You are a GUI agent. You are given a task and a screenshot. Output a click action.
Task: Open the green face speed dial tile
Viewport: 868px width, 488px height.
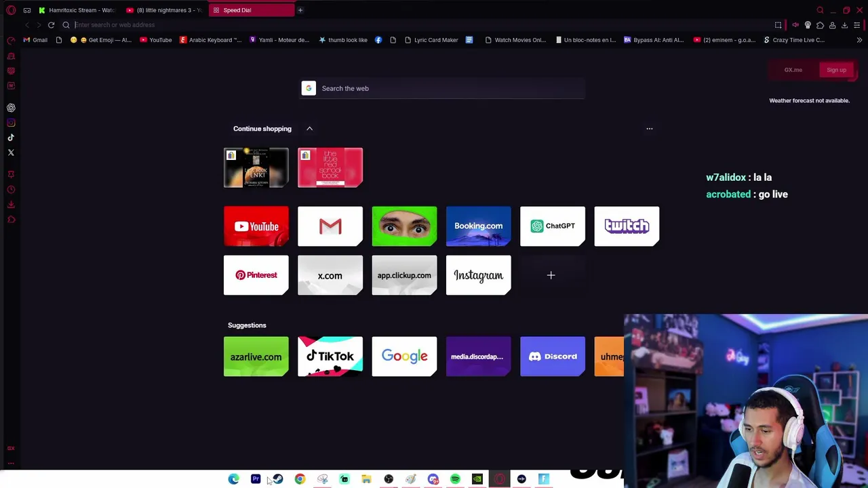405,226
